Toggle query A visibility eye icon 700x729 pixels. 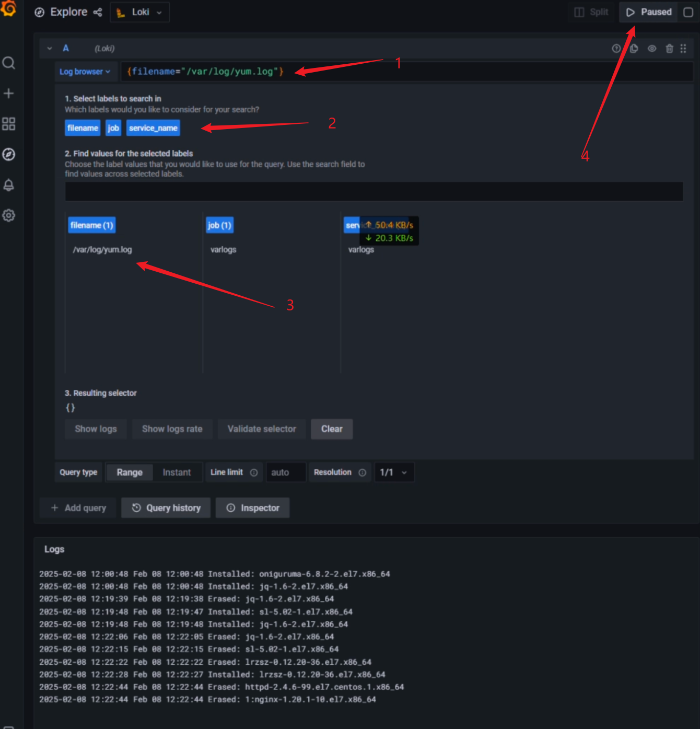[652, 49]
